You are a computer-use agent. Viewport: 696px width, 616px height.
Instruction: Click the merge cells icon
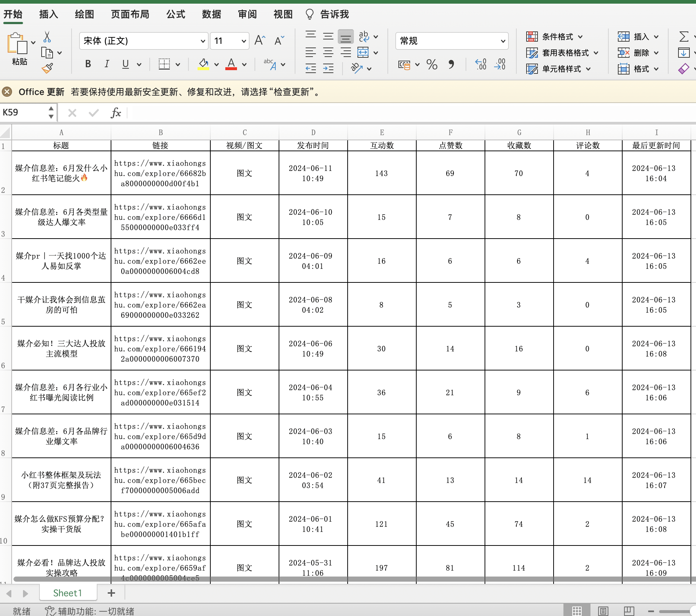click(x=363, y=52)
